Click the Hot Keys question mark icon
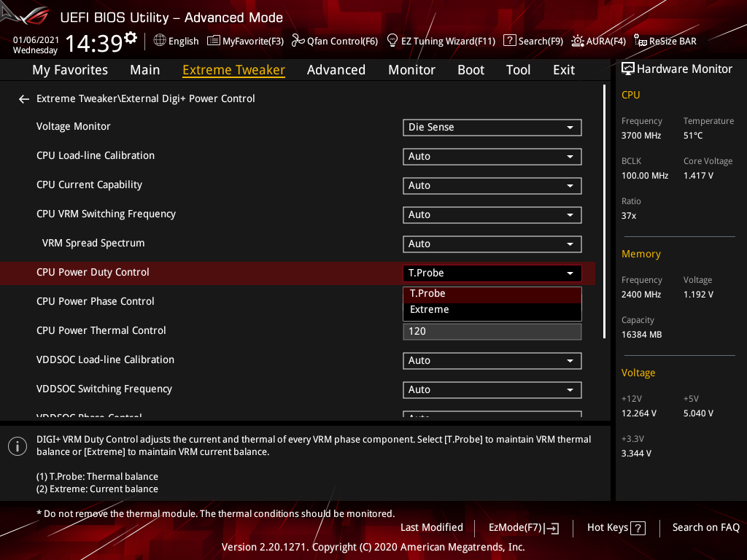This screenshot has width=747, height=560. tap(638, 528)
